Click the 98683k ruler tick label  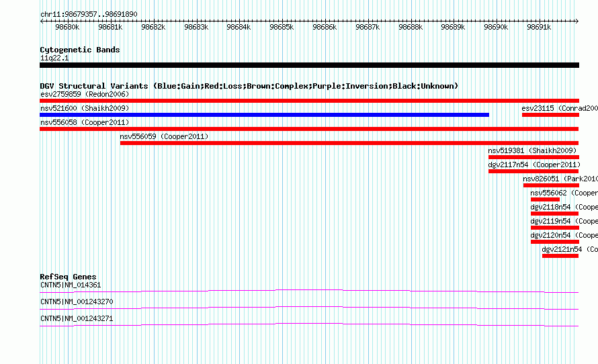point(196,27)
